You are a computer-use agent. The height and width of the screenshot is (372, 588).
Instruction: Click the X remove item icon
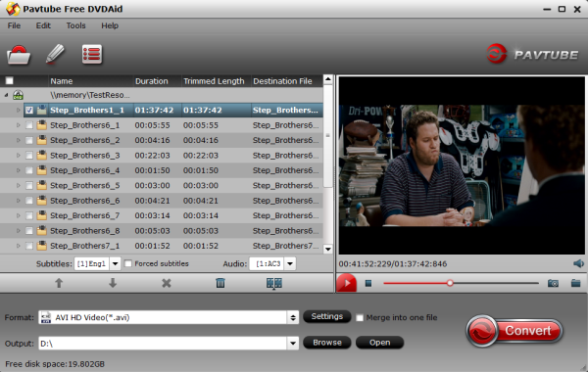point(167,283)
